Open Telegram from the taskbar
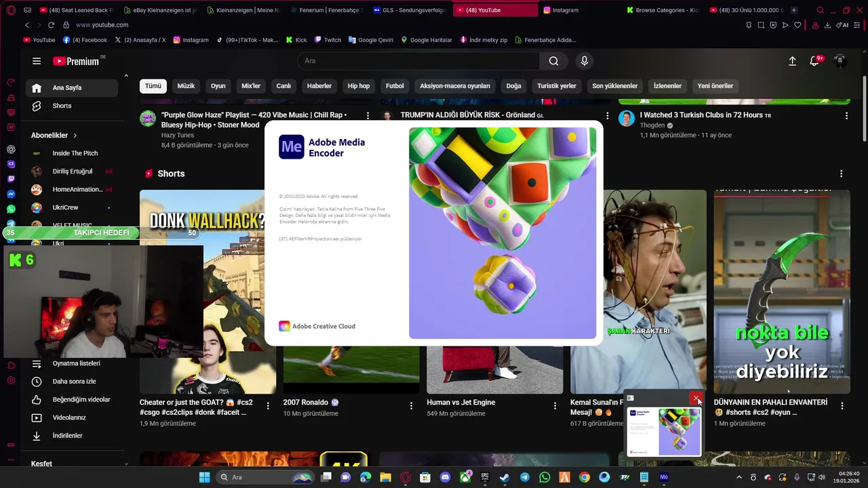Screen dimensions: 868x488 coord(525,477)
